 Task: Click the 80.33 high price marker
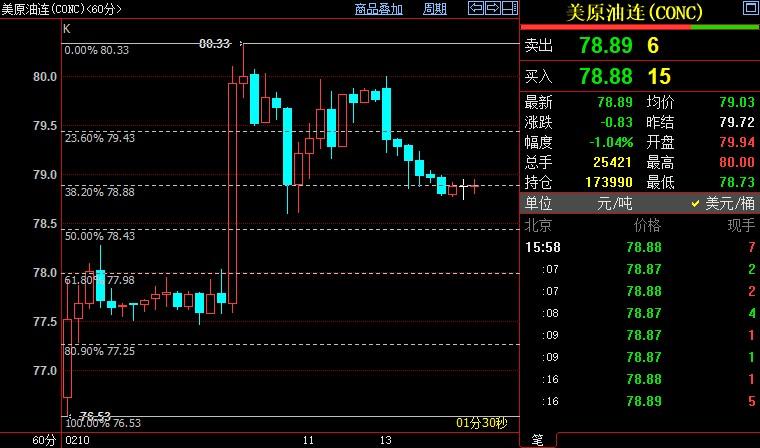click(x=215, y=43)
